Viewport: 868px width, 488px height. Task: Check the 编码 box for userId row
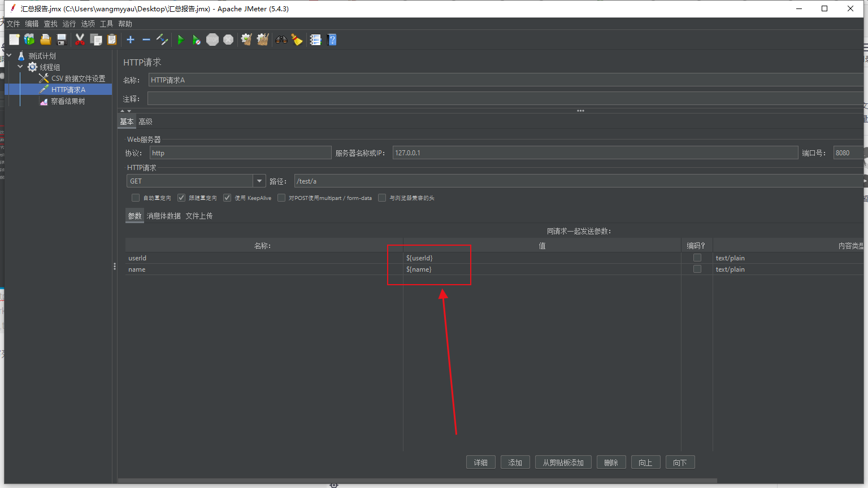(x=697, y=258)
